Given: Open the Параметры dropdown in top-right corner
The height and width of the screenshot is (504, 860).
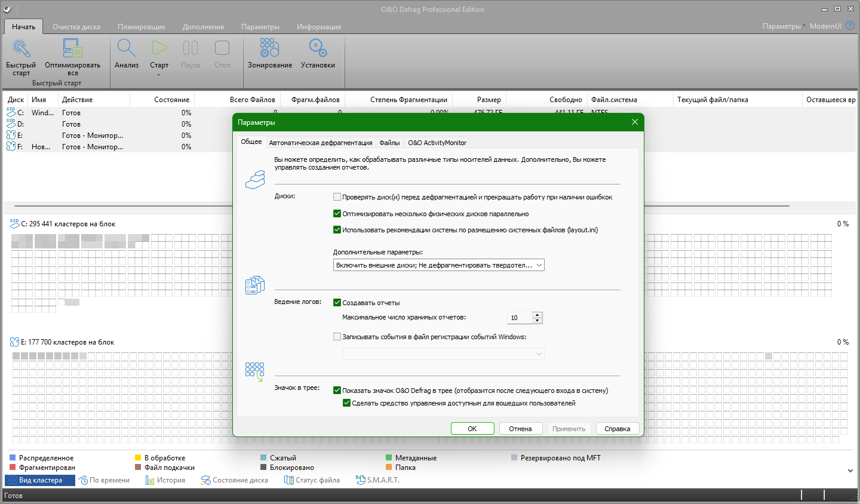Looking at the screenshot, I should coord(784,26).
